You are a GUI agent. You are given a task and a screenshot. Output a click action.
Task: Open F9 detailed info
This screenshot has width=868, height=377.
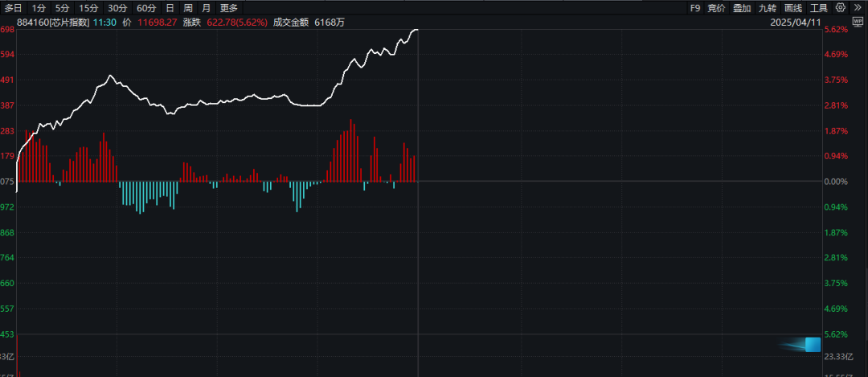(694, 8)
